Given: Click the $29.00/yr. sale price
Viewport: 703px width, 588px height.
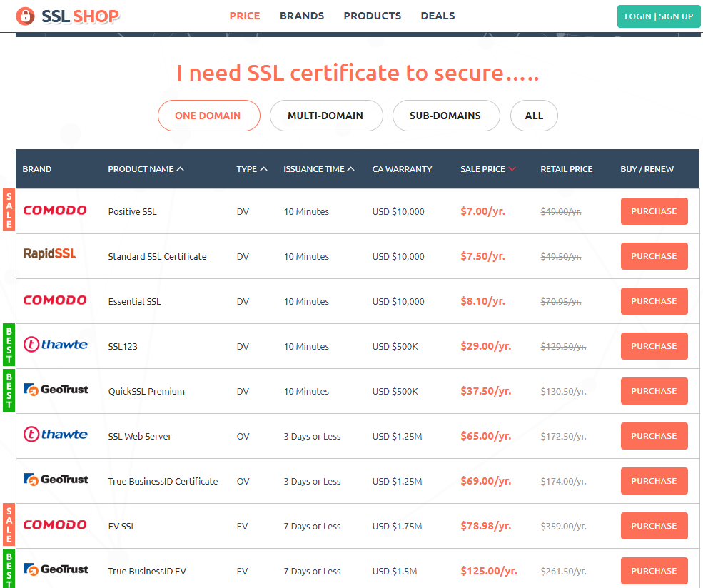Looking at the screenshot, I should (x=486, y=346).
